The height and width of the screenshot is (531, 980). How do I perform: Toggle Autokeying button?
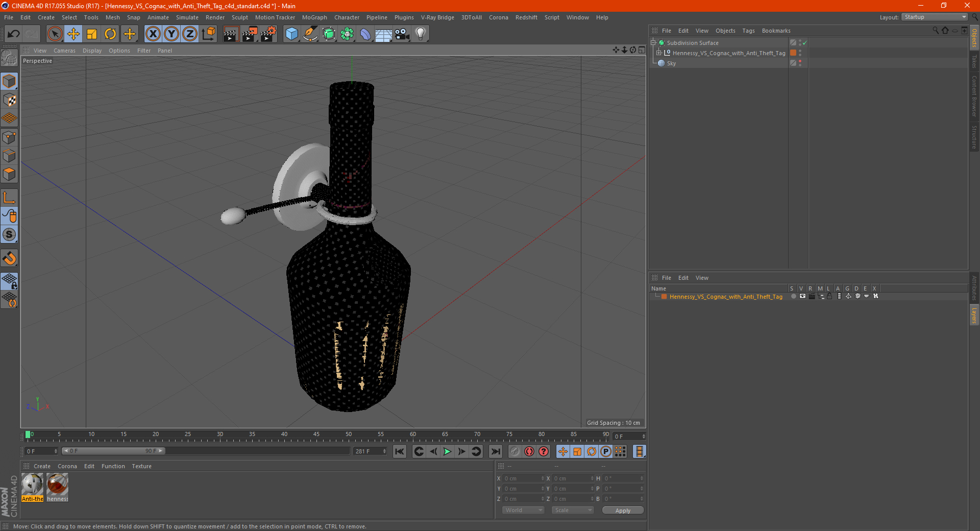(529, 451)
